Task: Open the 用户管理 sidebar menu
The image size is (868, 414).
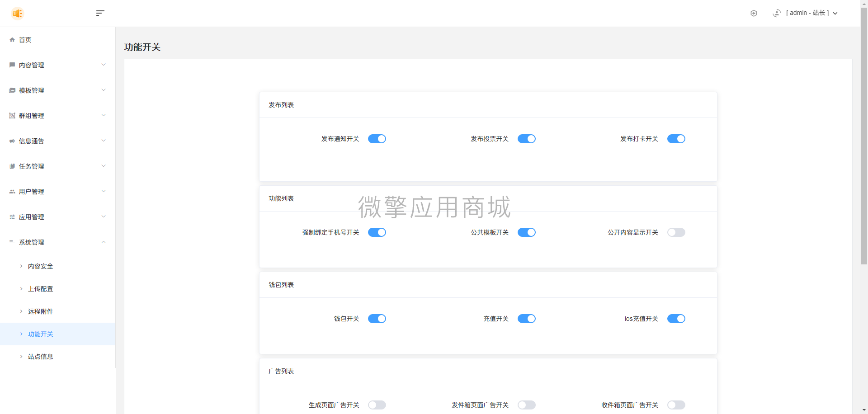Action: point(58,192)
